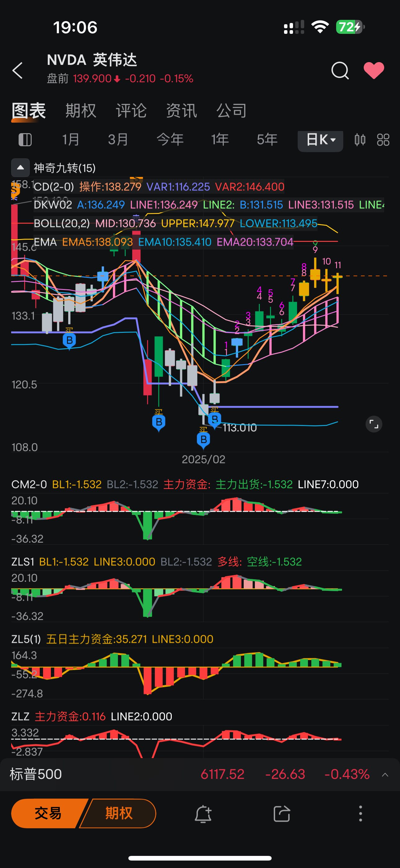Open the four-square indicator grid icon

click(x=383, y=139)
